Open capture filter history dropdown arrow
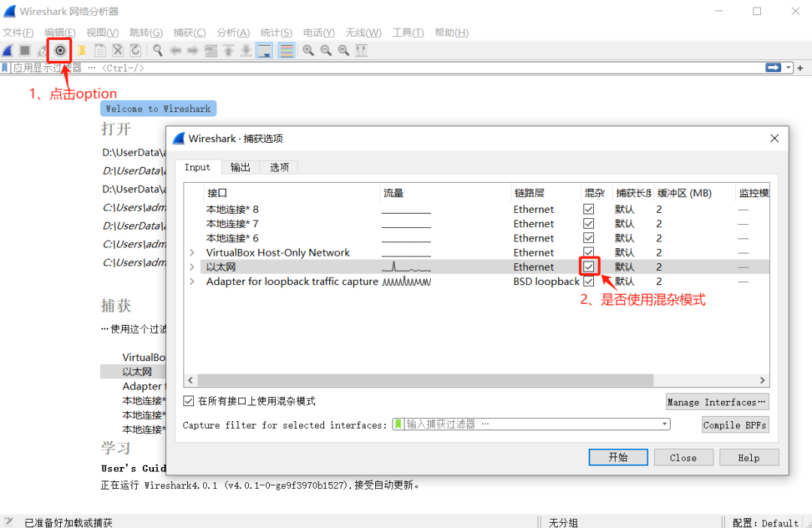This screenshot has width=812, height=528. (x=665, y=424)
